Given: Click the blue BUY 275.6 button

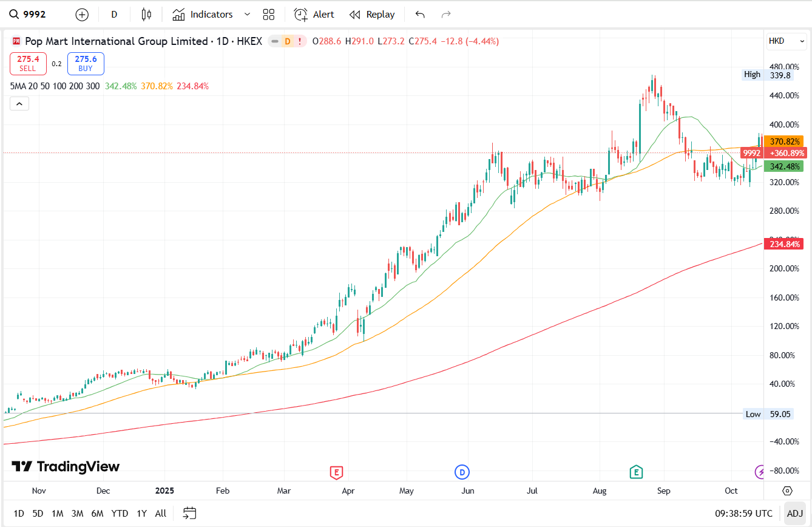Looking at the screenshot, I should click(x=86, y=64).
